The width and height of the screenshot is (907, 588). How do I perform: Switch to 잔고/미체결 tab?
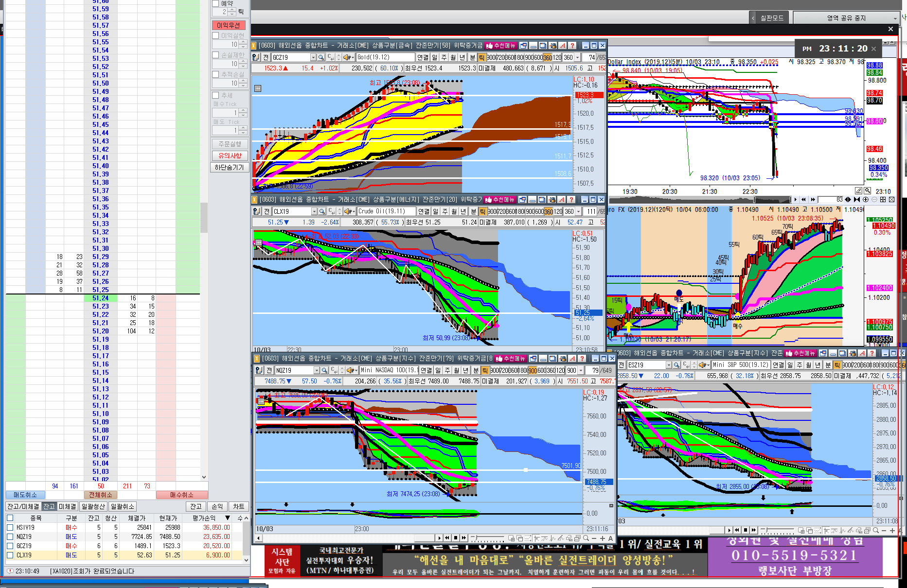tap(23, 506)
